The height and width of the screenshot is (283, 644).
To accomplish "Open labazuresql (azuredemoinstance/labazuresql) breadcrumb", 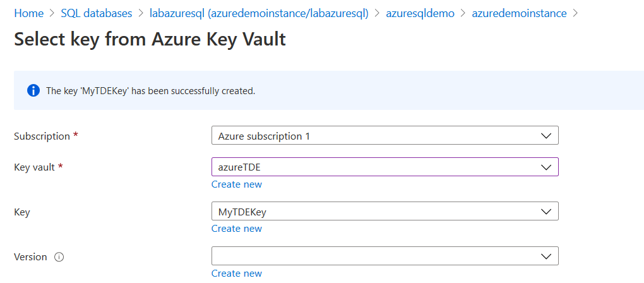I will pos(259,13).
